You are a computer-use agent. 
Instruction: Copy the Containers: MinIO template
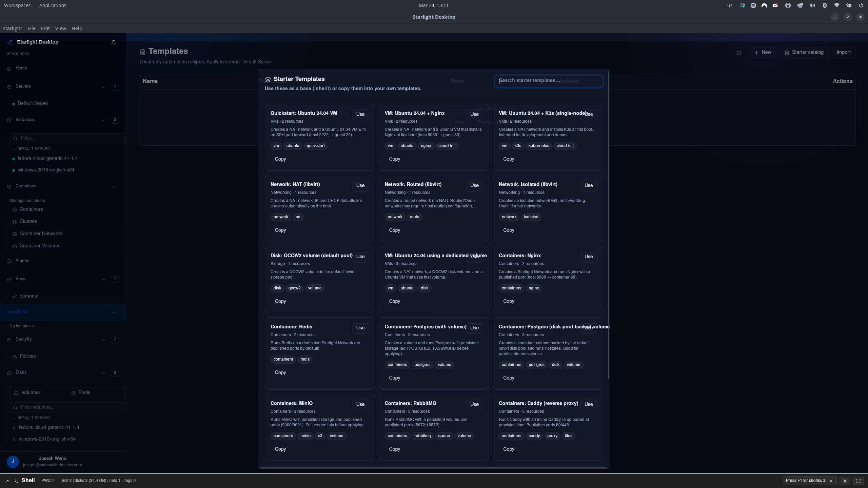pos(280,449)
